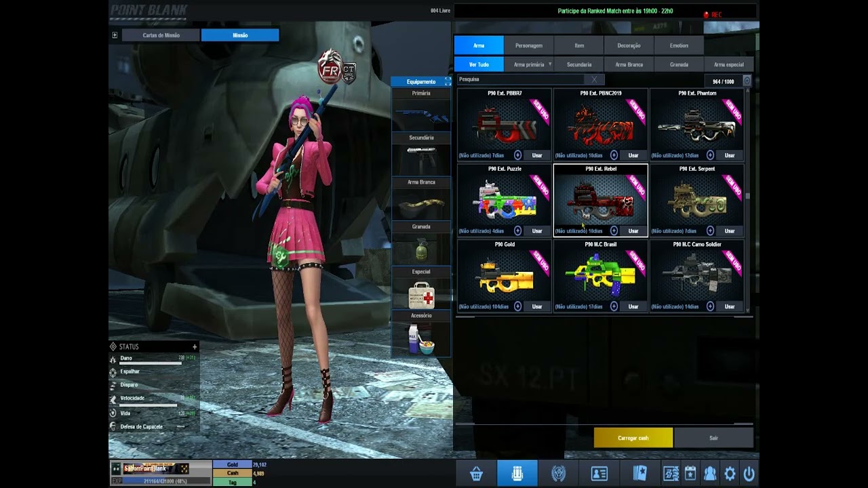Click the circular plus icon on P90 Ext. Phantom
The height and width of the screenshot is (488, 868).
tap(711, 155)
